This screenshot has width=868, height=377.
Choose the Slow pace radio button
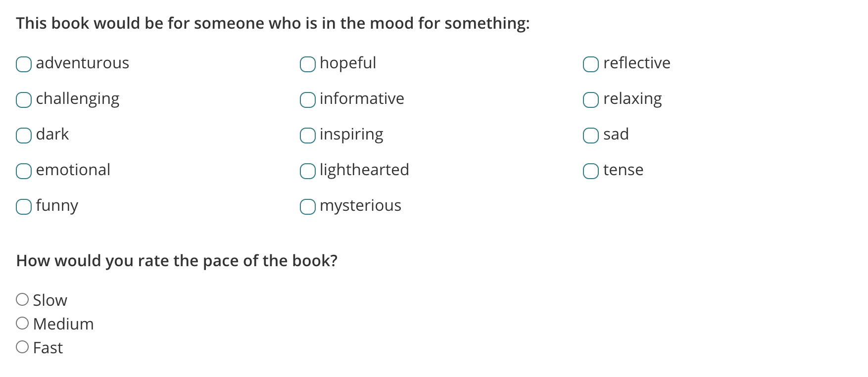pos(22,299)
